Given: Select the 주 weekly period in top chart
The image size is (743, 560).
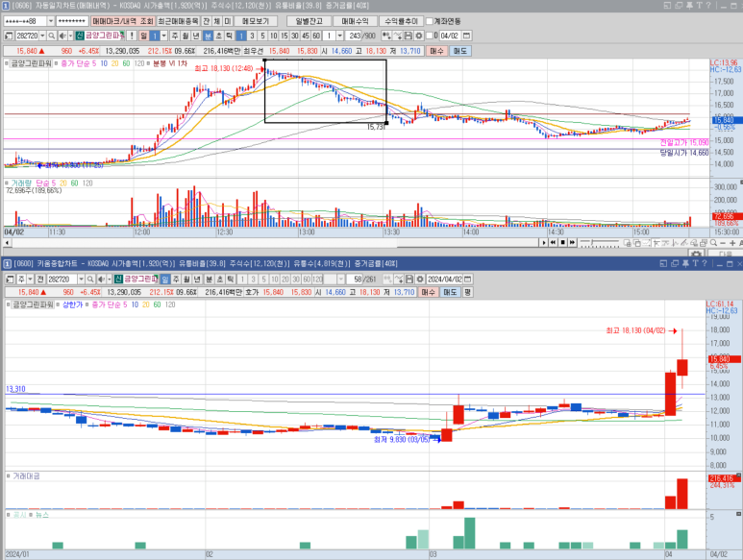Looking at the screenshot, I should click(x=175, y=36).
